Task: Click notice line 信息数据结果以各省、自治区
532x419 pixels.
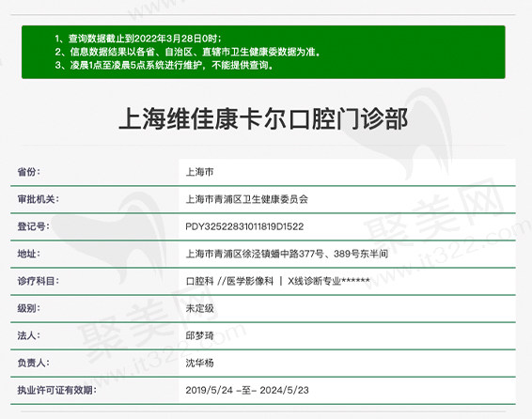Action: [x=188, y=52]
